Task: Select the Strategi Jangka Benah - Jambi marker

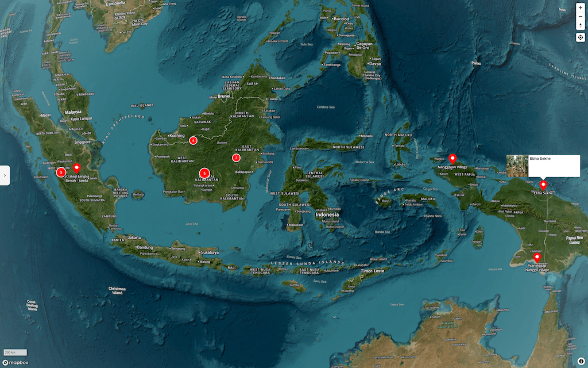Action: [77, 167]
